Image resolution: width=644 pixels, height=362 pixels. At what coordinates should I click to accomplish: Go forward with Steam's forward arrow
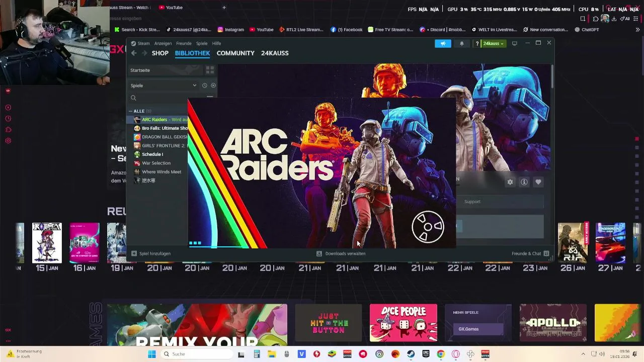pos(144,53)
